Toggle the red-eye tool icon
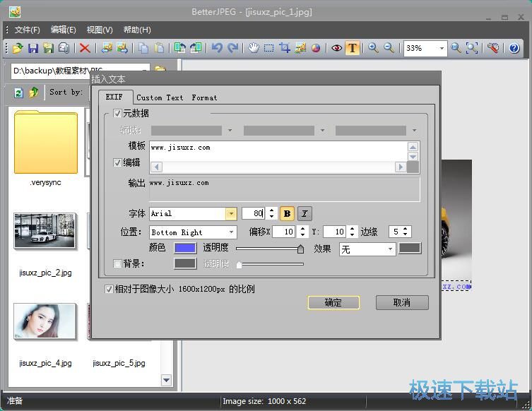Screen dimensions: 532x411 point(336,48)
